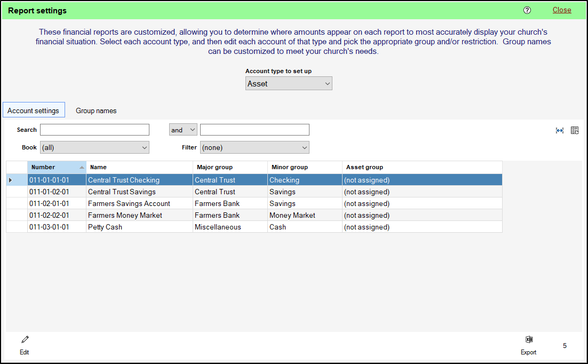588x364 pixels.
Task: Click the second search text field
Action: (255, 130)
